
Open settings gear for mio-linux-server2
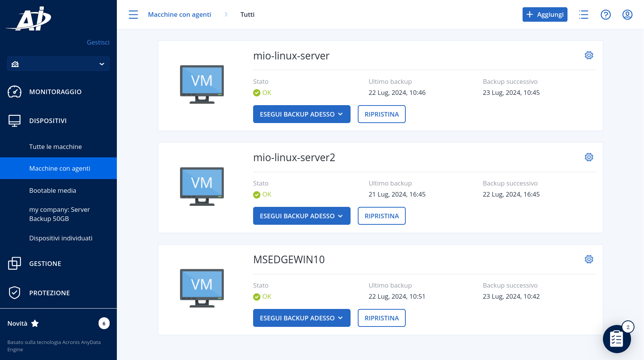pyautogui.click(x=589, y=157)
